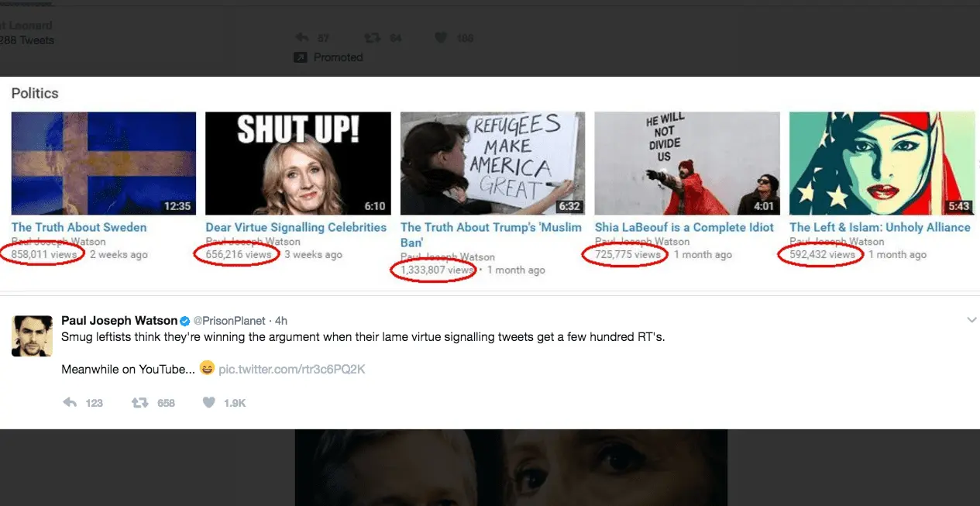980x506 pixels.
Task: Click the 'Refugees Make America Great' thumbnail
Action: tap(493, 164)
